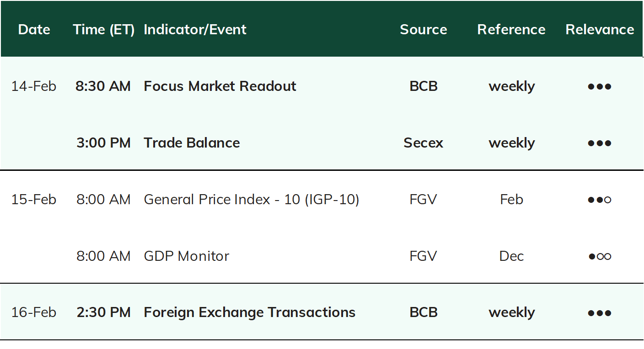Screen dimensions: 644x349
Task: Open the General Price Index - 10 entry
Action: [x=252, y=199]
